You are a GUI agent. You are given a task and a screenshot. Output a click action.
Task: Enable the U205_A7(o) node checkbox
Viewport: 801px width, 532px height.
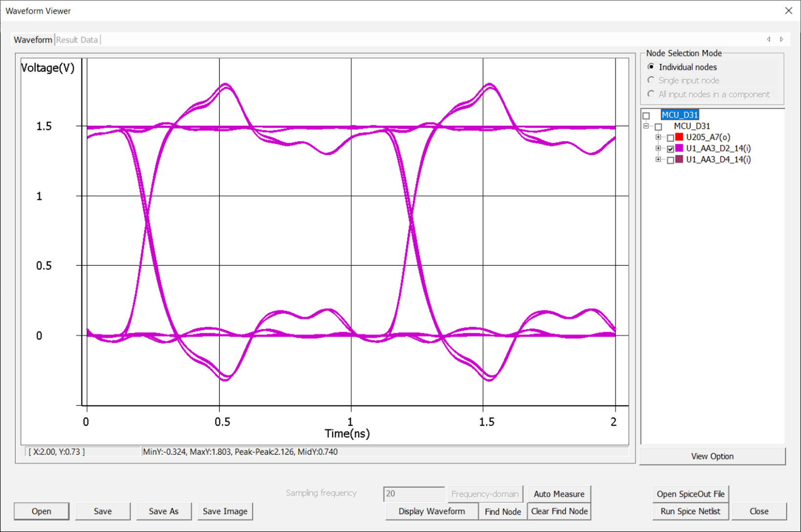pos(671,138)
